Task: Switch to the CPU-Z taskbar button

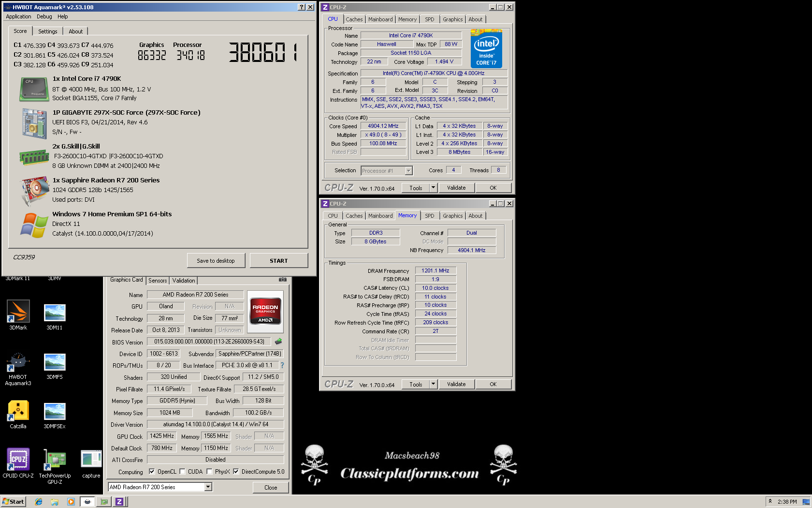Action: pos(119,502)
